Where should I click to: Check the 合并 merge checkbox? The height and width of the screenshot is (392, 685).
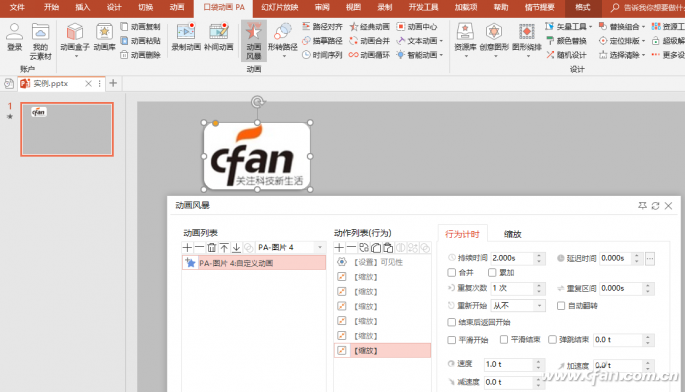pyautogui.click(x=452, y=273)
